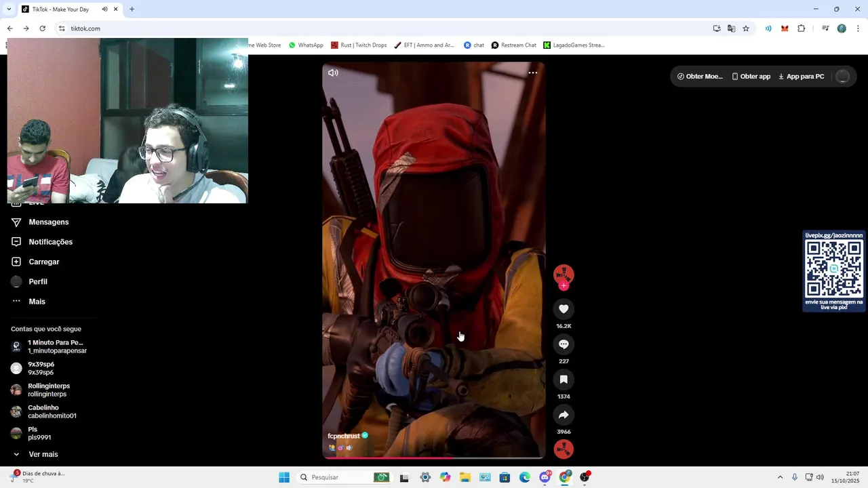Select Carregar upload option

(43, 262)
